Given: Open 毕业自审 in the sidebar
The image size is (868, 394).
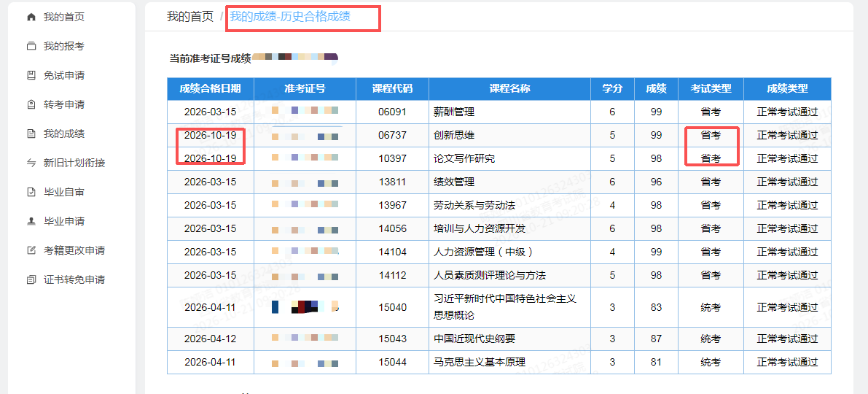Looking at the screenshot, I should coord(63,193).
